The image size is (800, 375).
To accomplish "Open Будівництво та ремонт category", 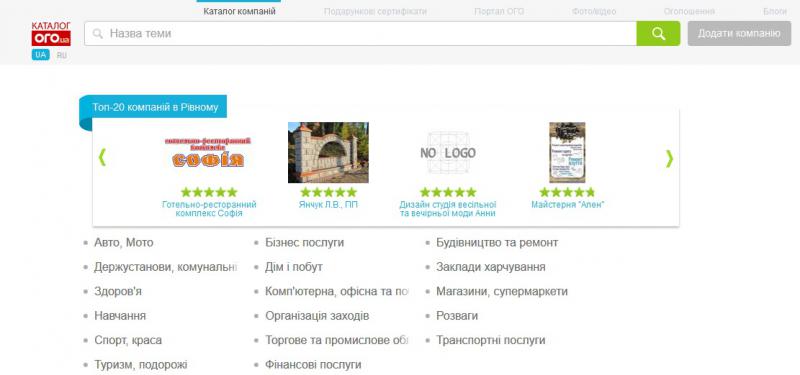I will point(497,243).
